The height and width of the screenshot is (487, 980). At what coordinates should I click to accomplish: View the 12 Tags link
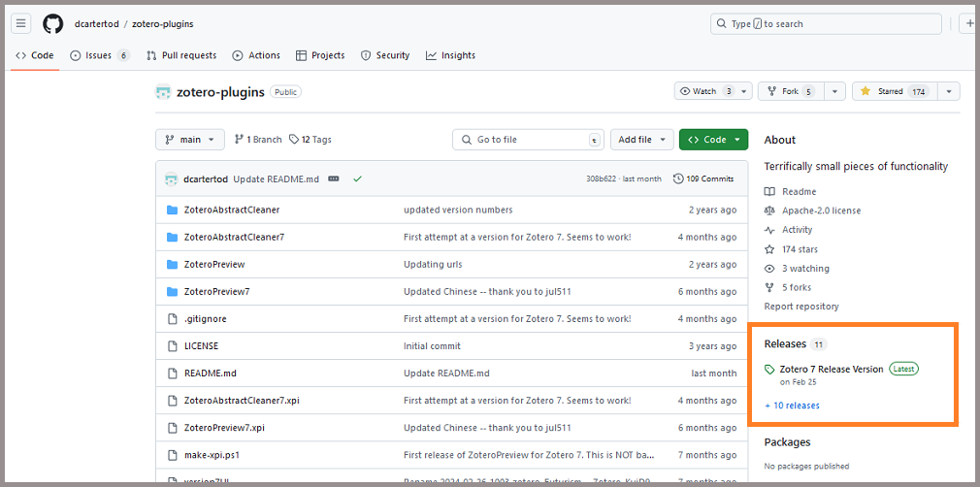pyautogui.click(x=310, y=140)
